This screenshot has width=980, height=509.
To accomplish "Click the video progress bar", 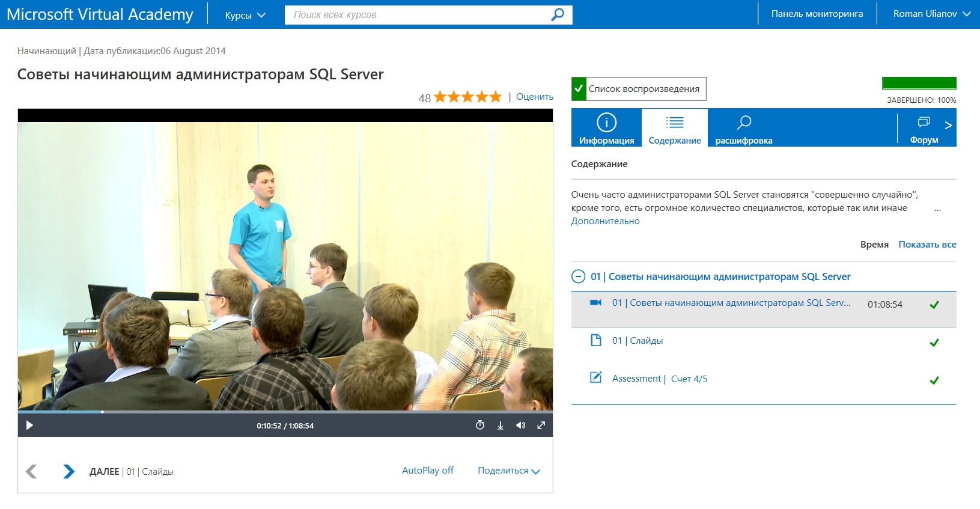I will (285, 412).
